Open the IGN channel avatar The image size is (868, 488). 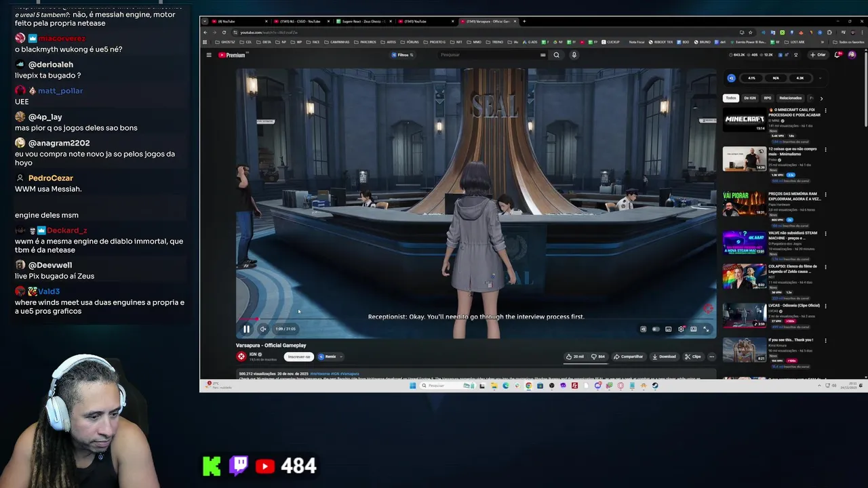point(241,357)
